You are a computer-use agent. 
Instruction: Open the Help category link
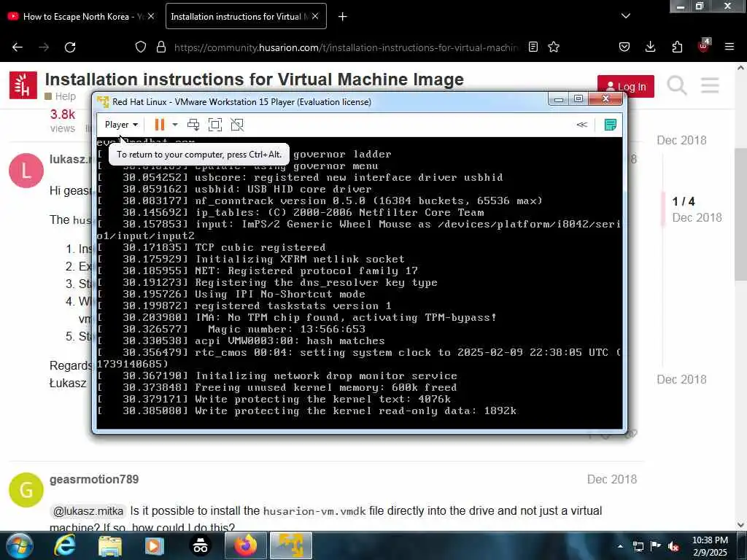[61, 96]
